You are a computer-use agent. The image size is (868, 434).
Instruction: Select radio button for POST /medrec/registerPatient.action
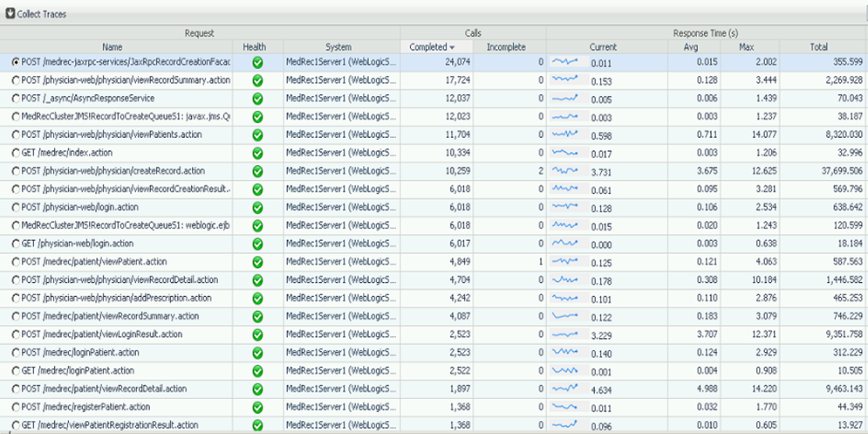(x=16, y=407)
